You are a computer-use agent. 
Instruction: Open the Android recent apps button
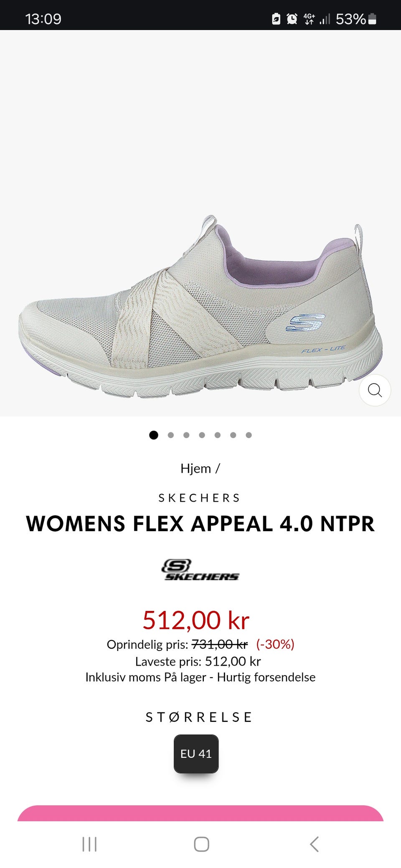(x=89, y=844)
